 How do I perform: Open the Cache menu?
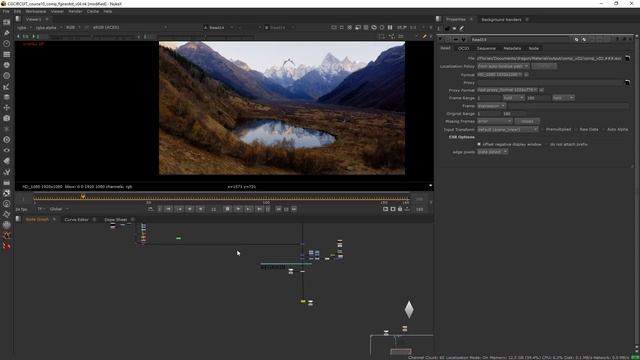click(x=93, y=11)
